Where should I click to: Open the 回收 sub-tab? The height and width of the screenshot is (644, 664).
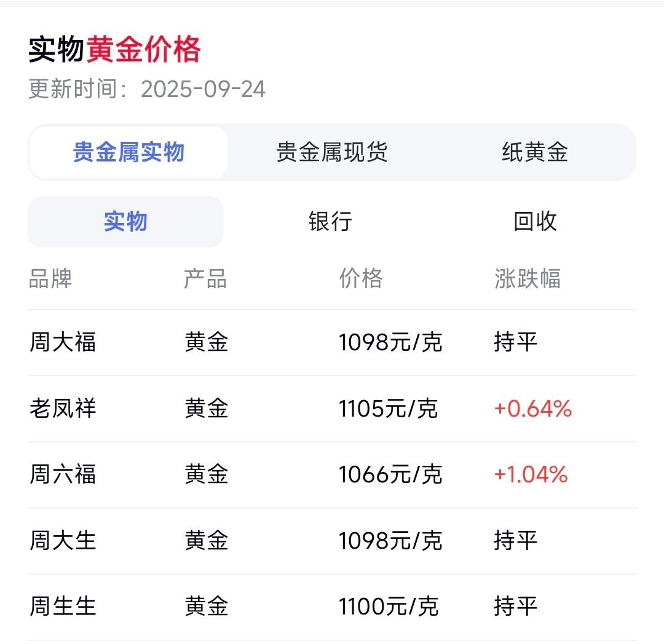pyautogui.click(x=536, y=222)
